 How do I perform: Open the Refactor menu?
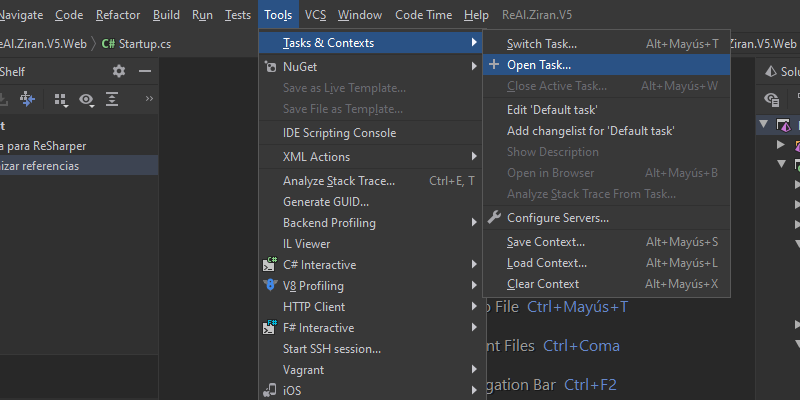coord(118,15)
